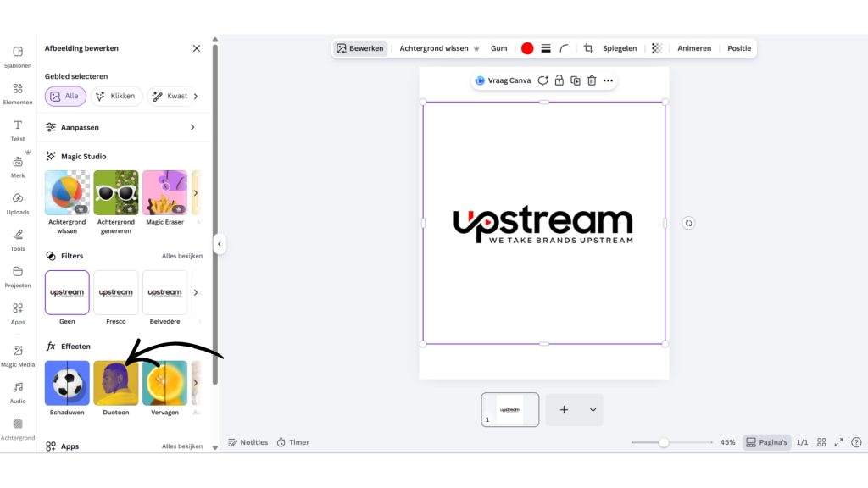Open the Positie tab

(x=739, y=48)
